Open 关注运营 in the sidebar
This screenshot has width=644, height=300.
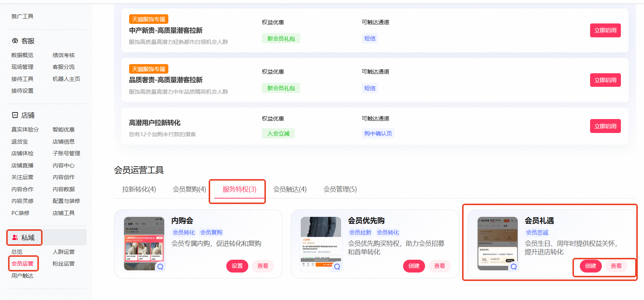pyautogui.click(x=22, y=177)
